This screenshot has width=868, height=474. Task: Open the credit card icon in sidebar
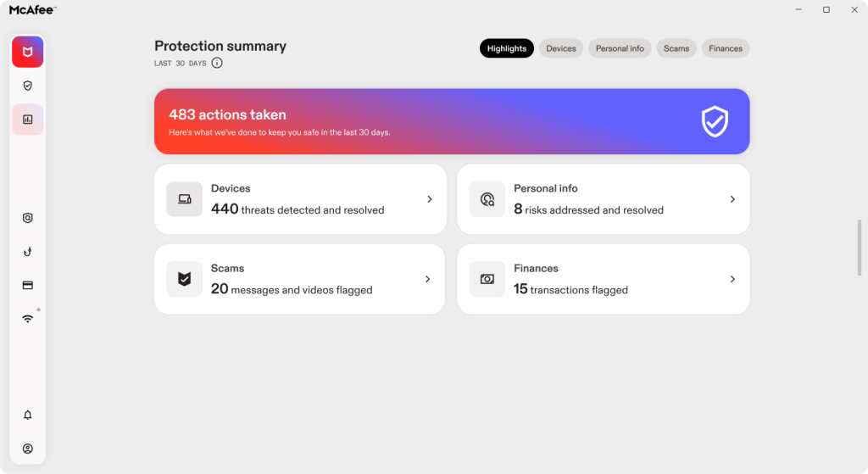pyautogui.click(x=28, y=285)
